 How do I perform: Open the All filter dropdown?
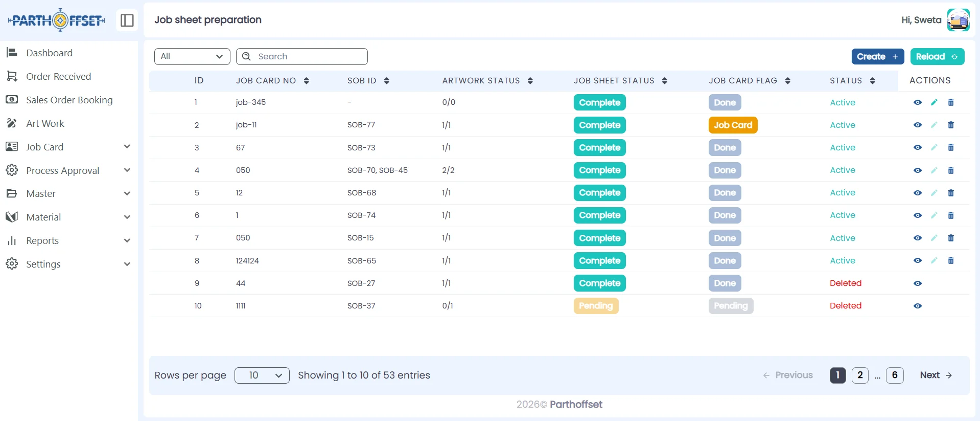coord(192,56)
